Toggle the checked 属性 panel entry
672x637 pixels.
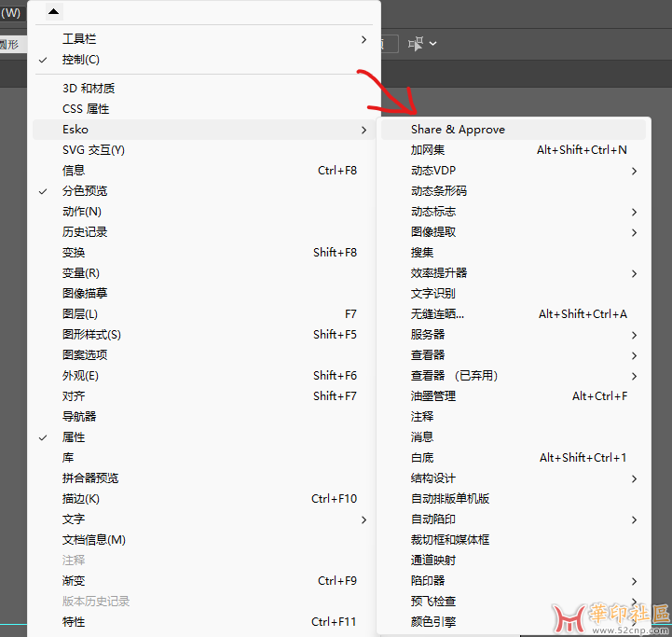click(204, 437)
